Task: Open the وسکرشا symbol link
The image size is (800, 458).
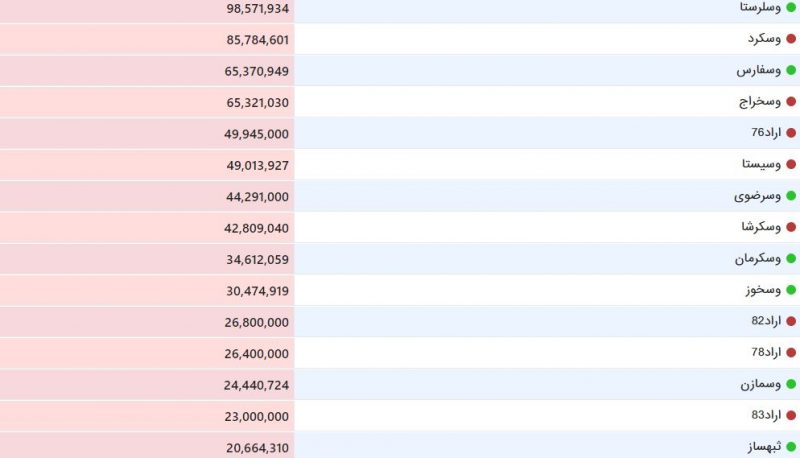Action: pyautogui.click(x=761, y=227)
